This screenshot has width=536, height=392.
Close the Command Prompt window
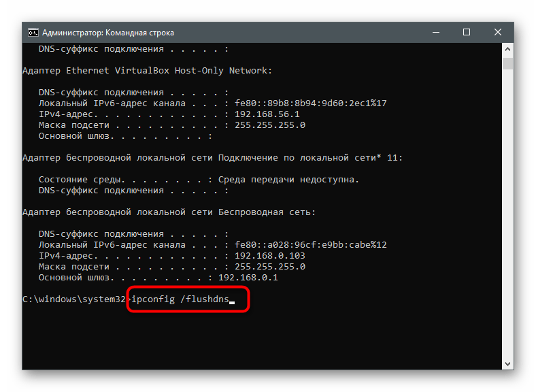(x=498, y=33)
